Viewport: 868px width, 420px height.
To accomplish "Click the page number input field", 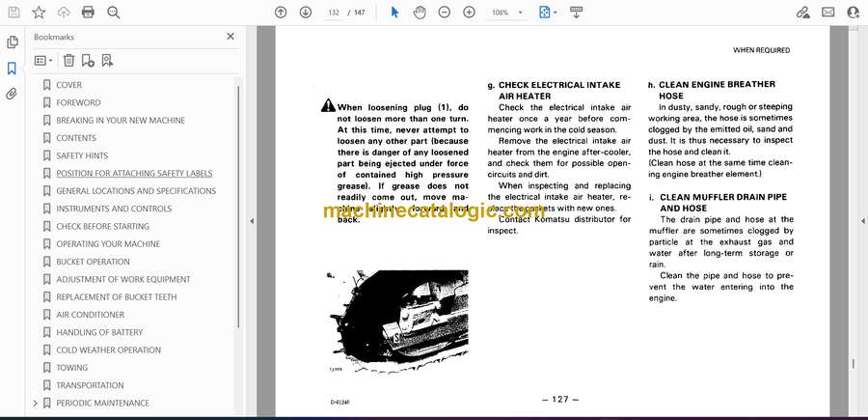I will [335, 13].
